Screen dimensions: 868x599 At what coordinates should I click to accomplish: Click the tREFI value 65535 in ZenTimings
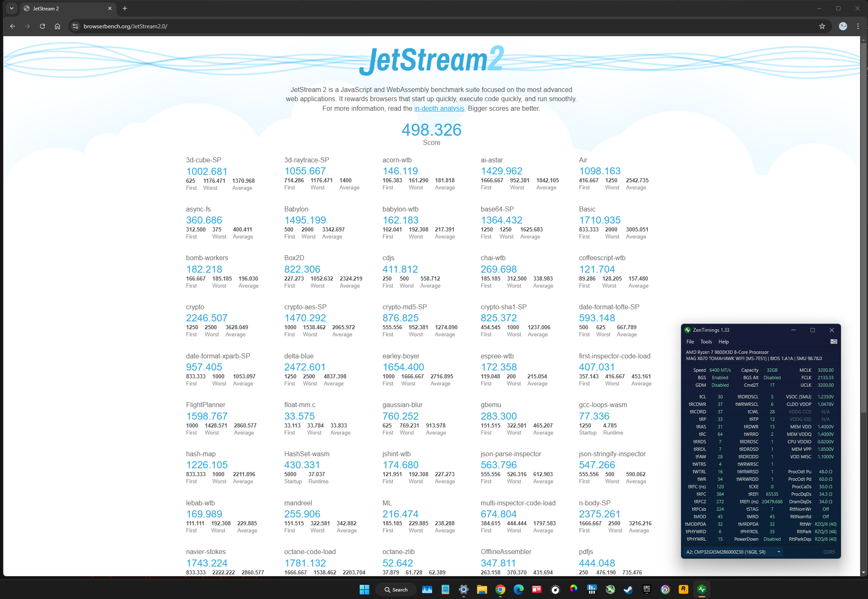tap(772, 494)
